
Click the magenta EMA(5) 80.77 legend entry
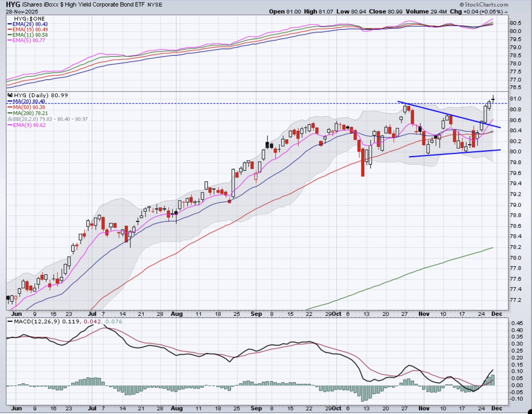click(28, 40)
